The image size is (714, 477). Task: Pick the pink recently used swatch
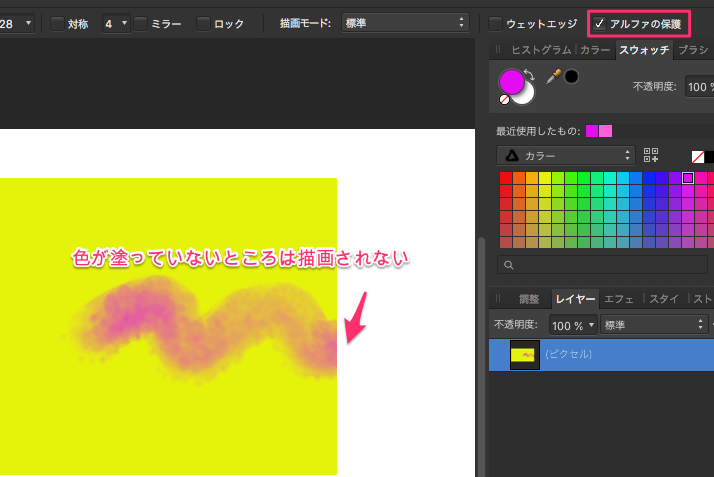(x=605, y=131)
